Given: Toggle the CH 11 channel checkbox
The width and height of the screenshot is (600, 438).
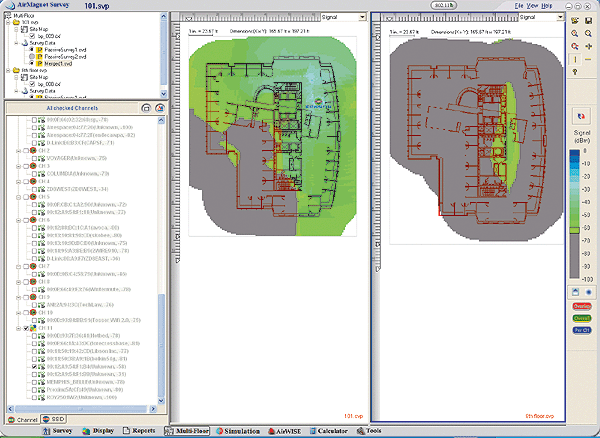Looking at the screenshot, I should click(26, 328).
